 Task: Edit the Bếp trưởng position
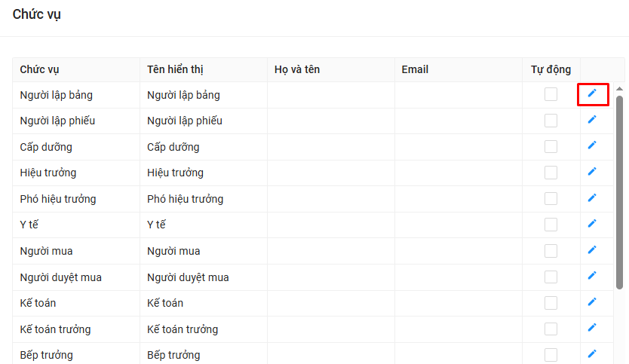point(592,353)
